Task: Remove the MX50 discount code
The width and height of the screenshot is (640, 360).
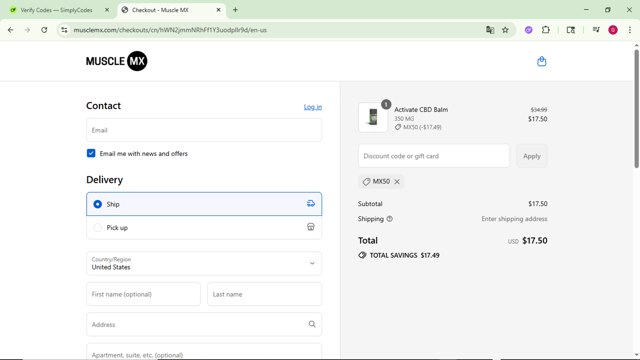Action: point(397,182)
